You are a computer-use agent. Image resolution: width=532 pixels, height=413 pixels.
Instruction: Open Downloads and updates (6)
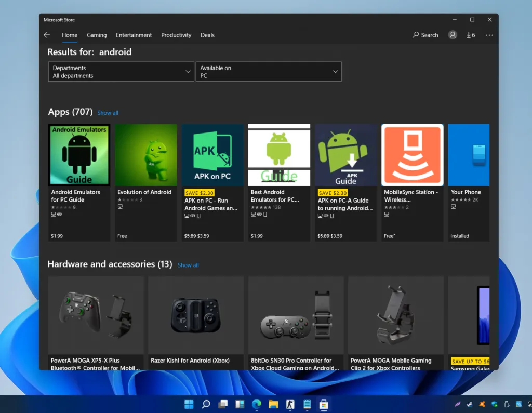(471, 35)
